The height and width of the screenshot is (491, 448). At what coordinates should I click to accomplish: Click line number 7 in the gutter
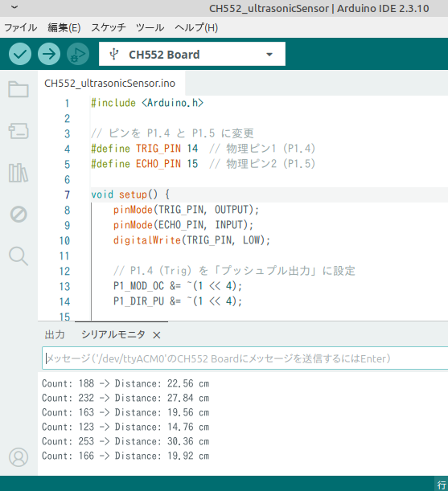click(67, 194)
